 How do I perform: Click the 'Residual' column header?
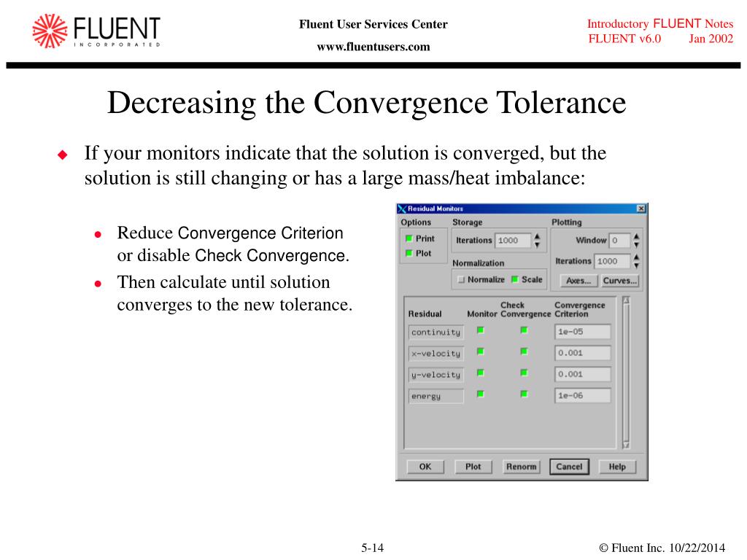pyautogui.click(x=425, y=314)
